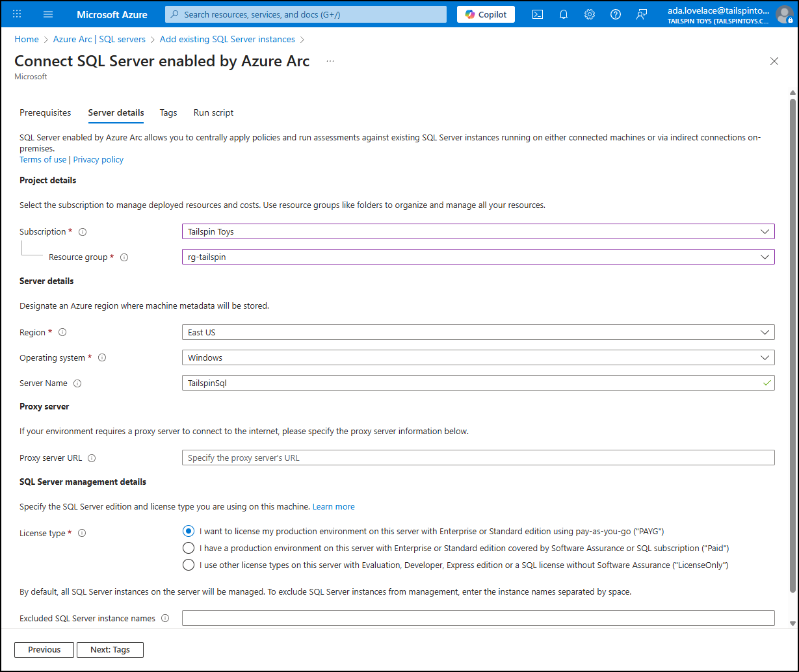Select the PAYG license option
The height and width of the screenshot is (672, 799).
pyautogui.click(x=188, y=531)
